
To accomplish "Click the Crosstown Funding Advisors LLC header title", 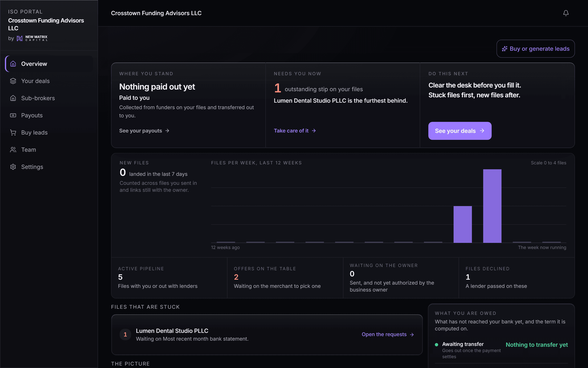I will point(156,13).
